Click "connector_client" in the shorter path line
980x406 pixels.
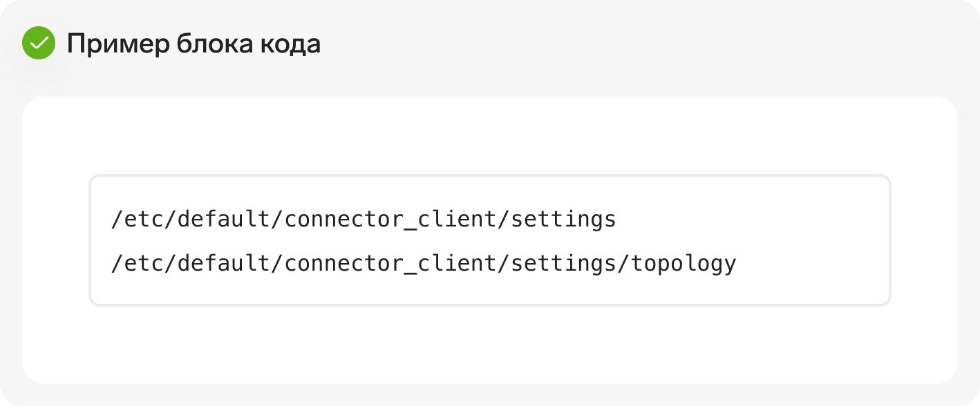[x=390, y=221]
